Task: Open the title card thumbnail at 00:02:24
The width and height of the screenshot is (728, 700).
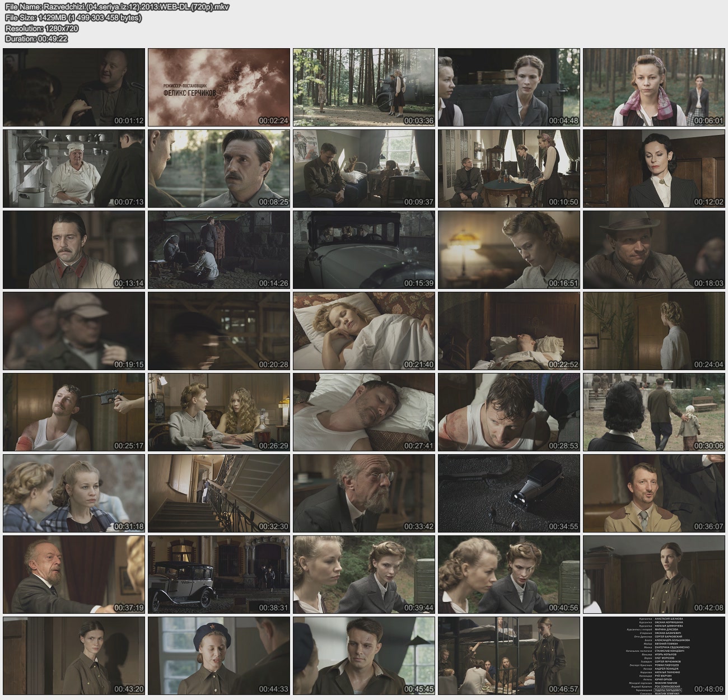Action: [219, 87]
